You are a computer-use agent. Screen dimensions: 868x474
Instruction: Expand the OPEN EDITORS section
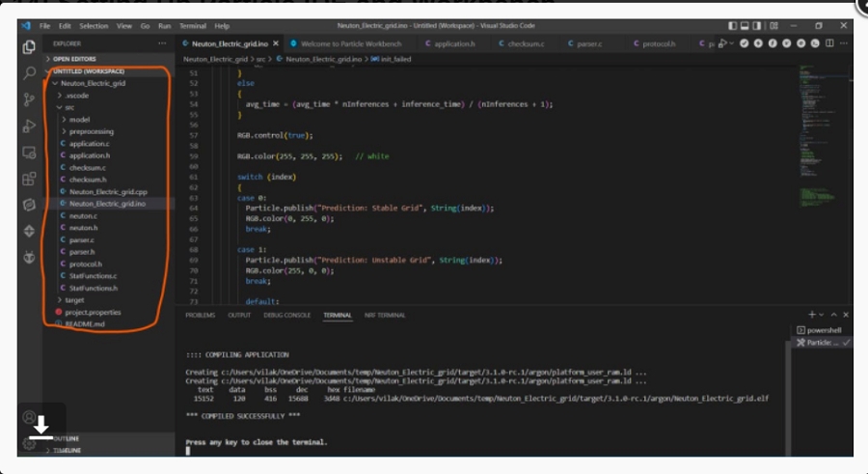coord(73,59)
